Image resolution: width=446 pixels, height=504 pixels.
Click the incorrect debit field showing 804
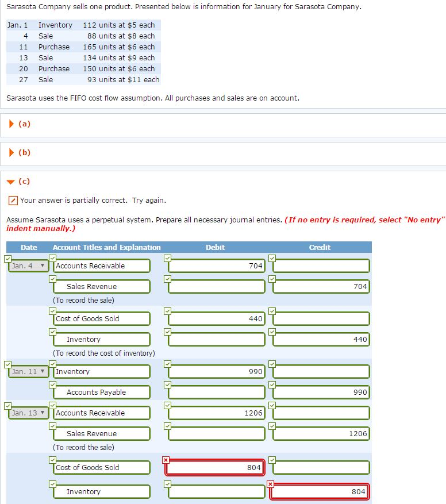point(215,467)
